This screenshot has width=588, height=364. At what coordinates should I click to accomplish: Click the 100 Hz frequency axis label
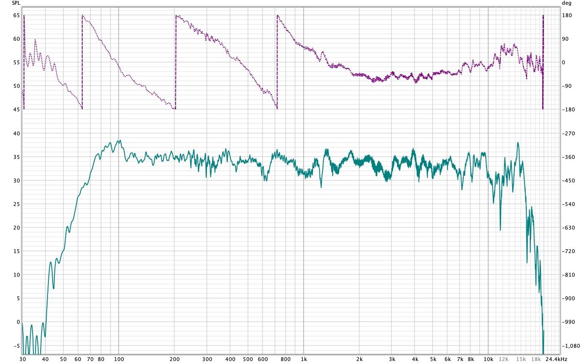click(x=119, y=359)
